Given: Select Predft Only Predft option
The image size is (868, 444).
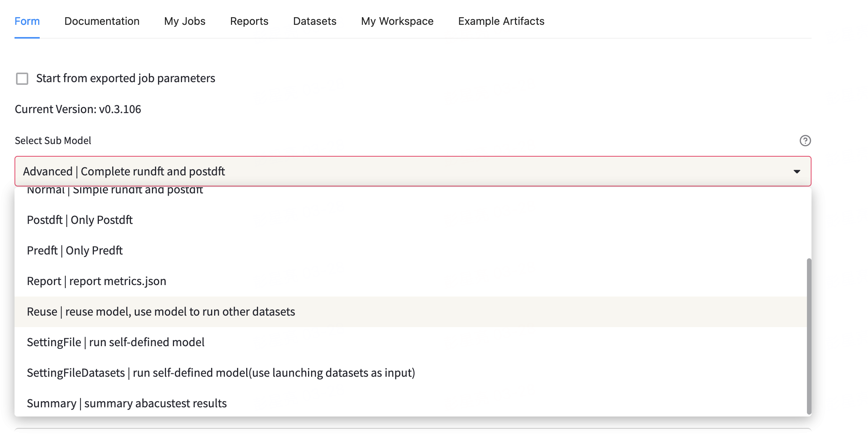Looking at the screenshot, I should [75, 251].
